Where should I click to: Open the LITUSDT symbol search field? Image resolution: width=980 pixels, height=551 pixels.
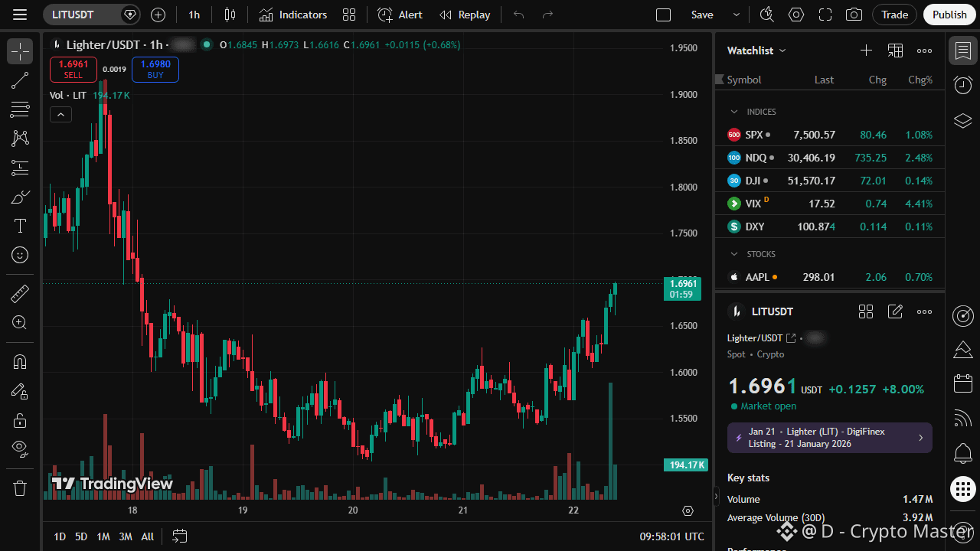[x=81, y=15]
